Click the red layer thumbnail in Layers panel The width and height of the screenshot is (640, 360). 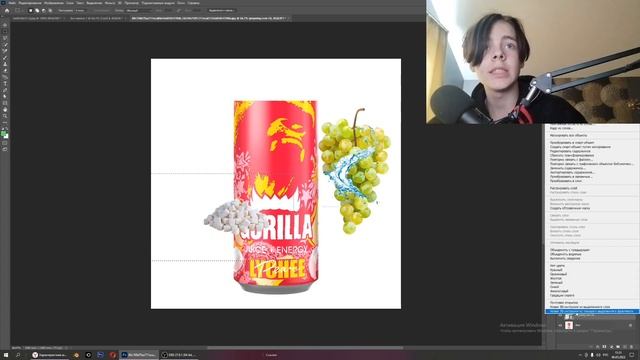click(569, 325)
